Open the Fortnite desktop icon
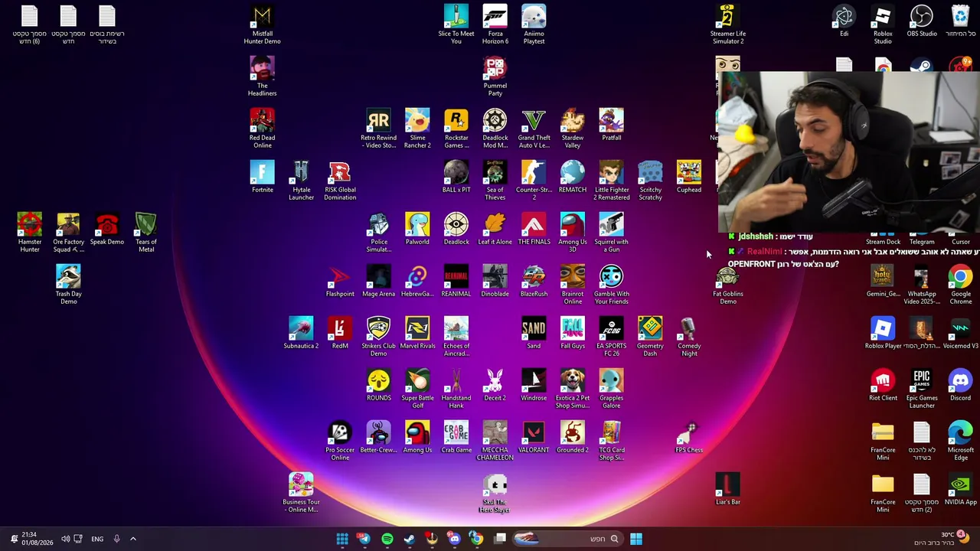Viewport: 980px width, 551px height. point(263,177)
